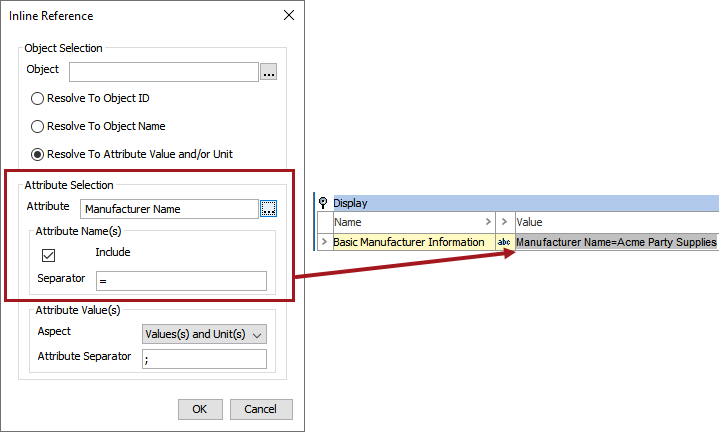Click the Object browse ellipsis button
This screenshot has width=721, height=434.
[x=269, y=72]
